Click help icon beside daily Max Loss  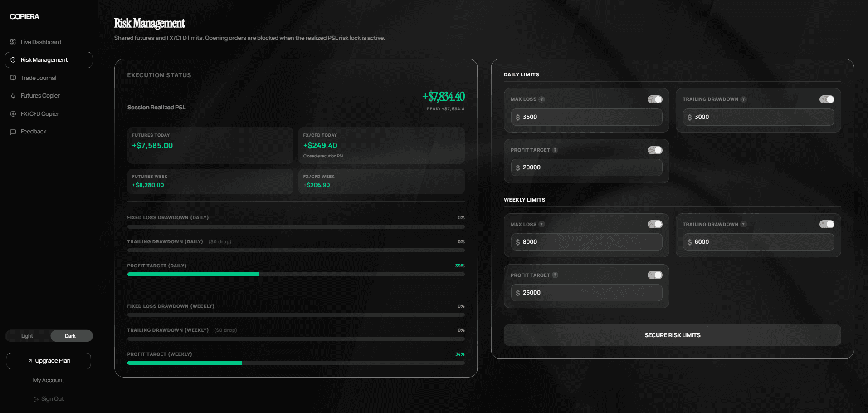coord(541,99)
